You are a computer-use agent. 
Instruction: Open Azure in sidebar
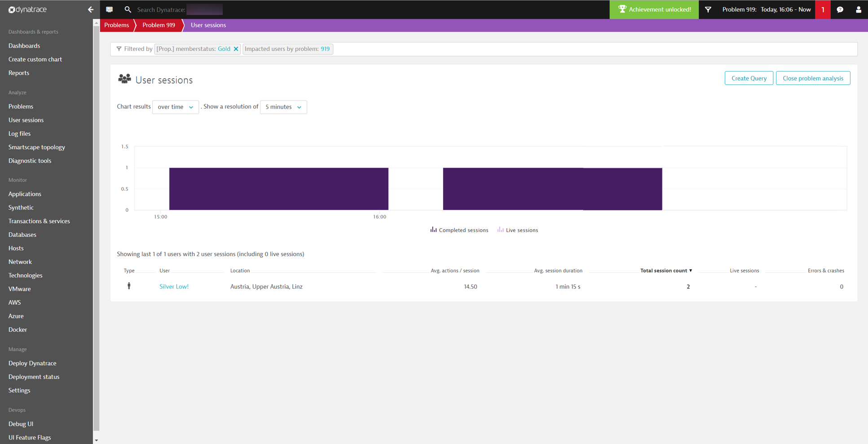16,316
